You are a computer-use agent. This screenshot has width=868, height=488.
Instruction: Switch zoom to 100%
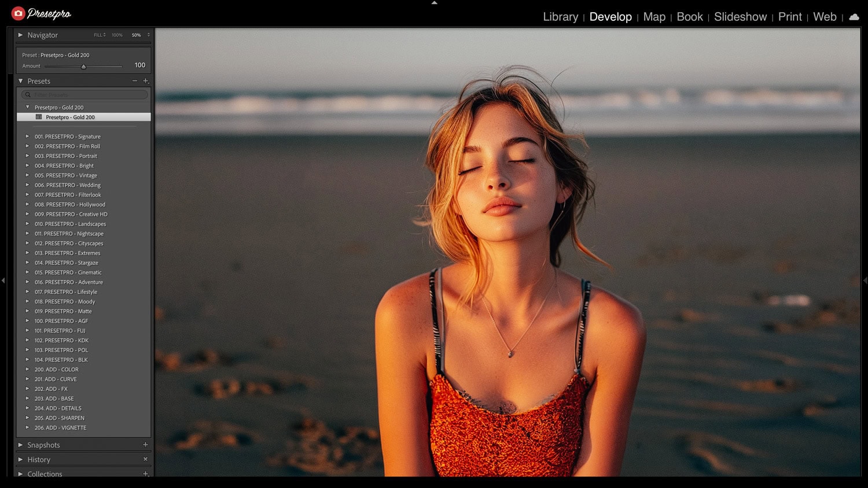pos(117,35)
